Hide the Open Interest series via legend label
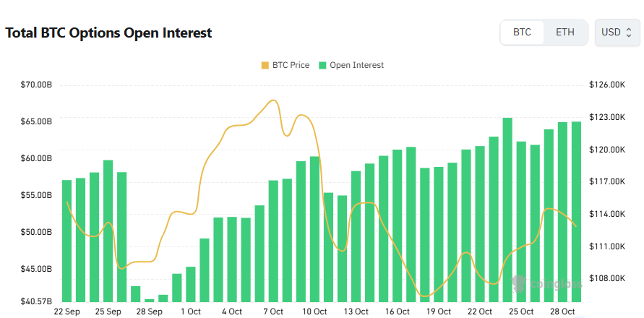 tap(356, 65)
